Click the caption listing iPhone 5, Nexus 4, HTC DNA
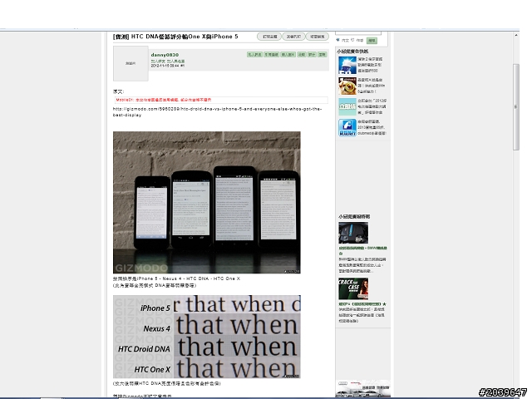The width and height of the screenshot is (532, 399). (x=176, y=278)
